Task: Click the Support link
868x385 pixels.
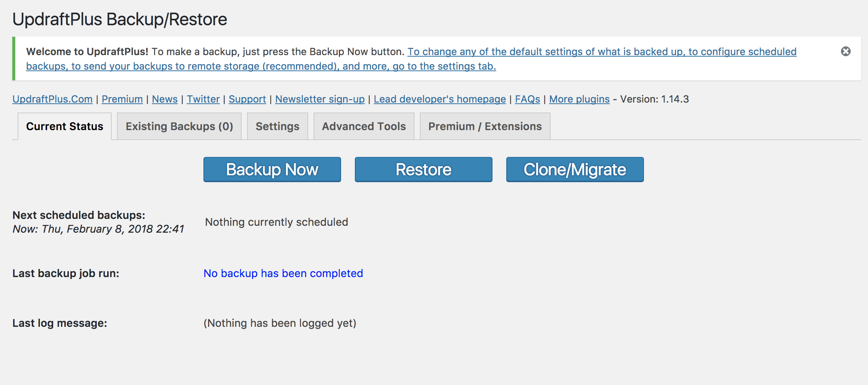Action: 247,99
